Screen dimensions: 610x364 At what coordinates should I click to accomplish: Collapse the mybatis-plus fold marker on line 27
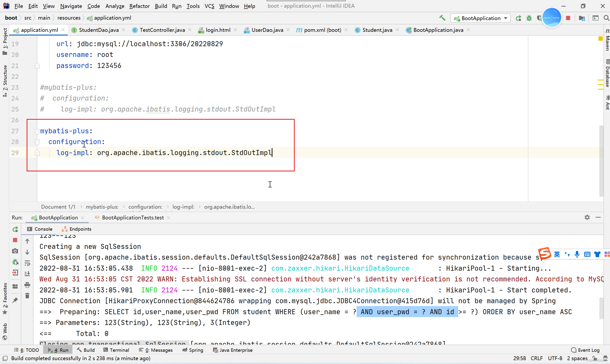37,131
